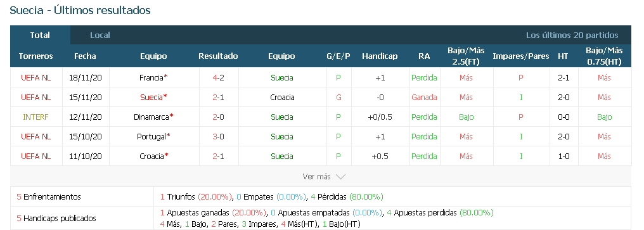
Task: Open the Los últimos 20 partidos selector
Action: click(572, 35)
